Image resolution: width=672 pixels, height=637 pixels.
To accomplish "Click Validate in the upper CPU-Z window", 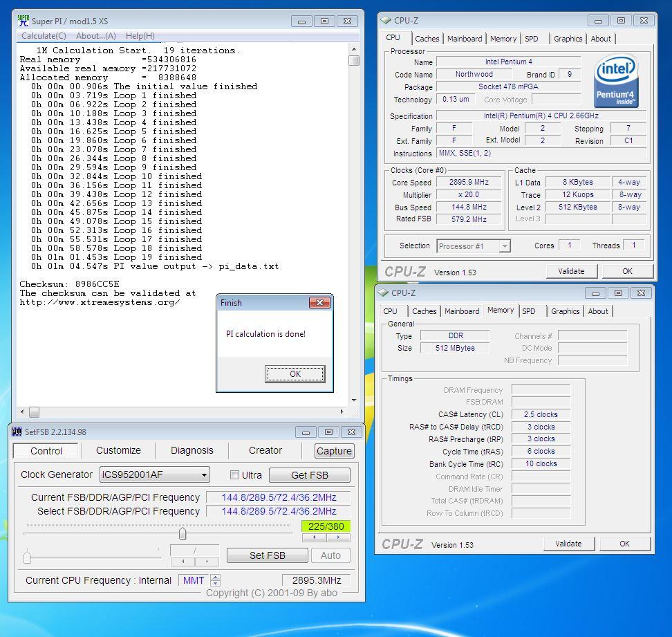I will pos(571,271).
